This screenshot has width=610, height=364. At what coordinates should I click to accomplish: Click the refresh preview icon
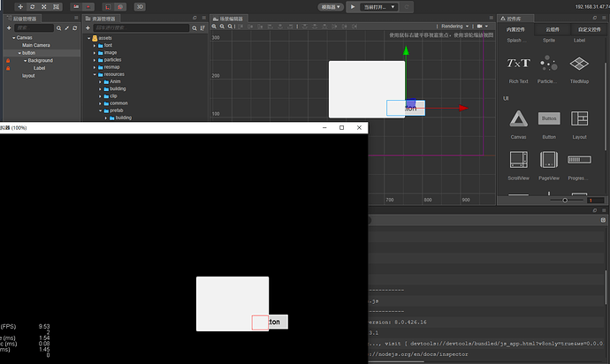(x=407, y=6)
